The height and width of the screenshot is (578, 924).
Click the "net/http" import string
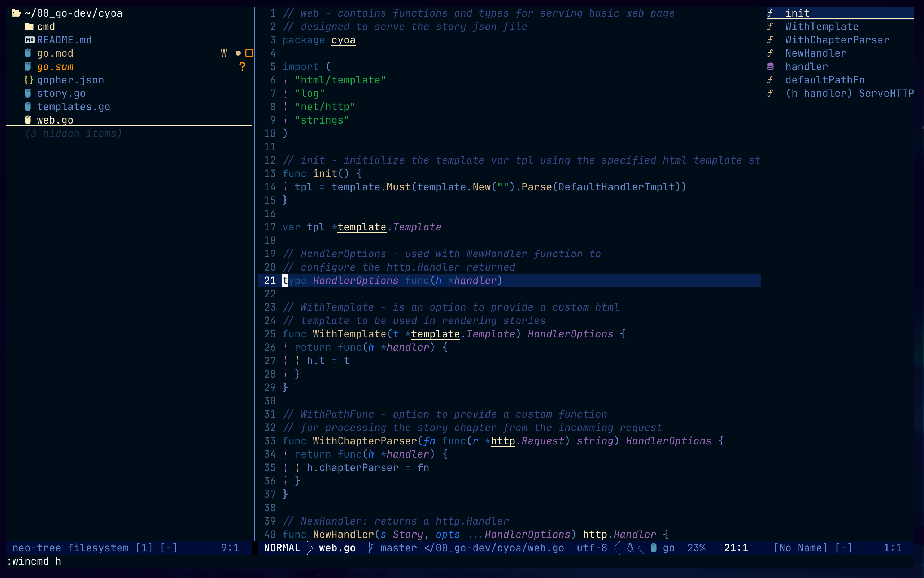click(x=325, y=107)
